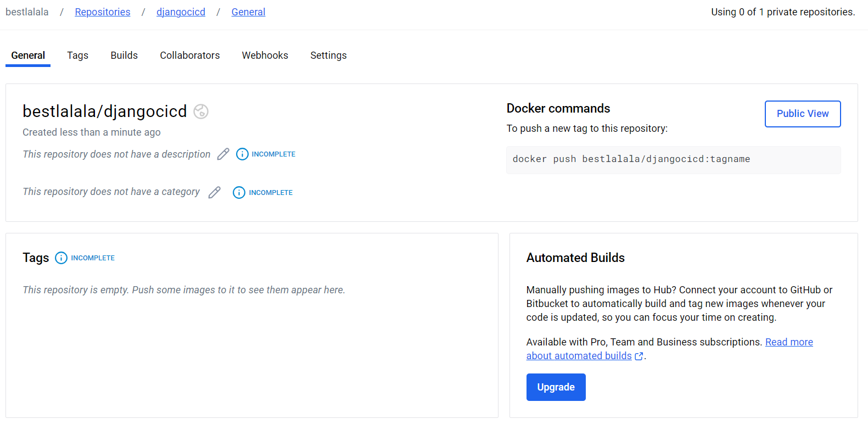Viewport: 868px width, 424px height.
Task: Open the Builds tab
Action: [x=124, y=55]
